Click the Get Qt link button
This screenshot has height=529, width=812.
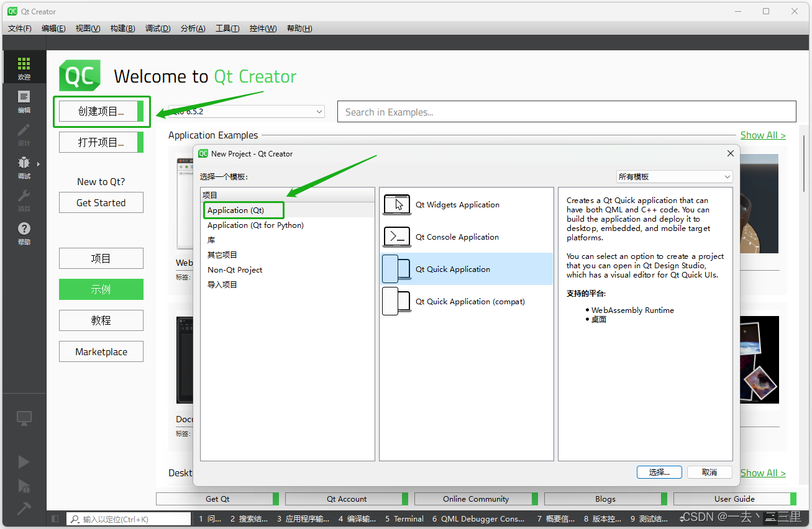tap(217, 499)
